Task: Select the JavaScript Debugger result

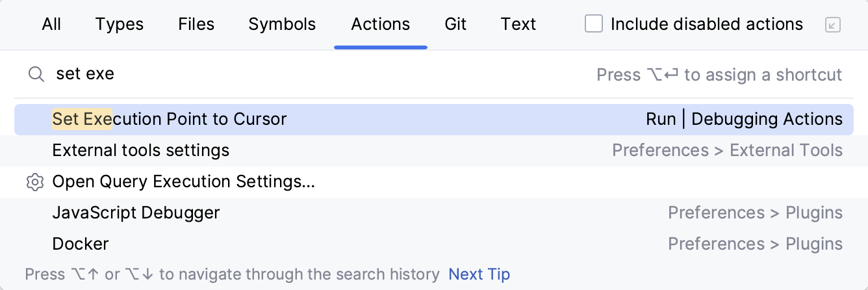Action: click(x=136, y=213)
